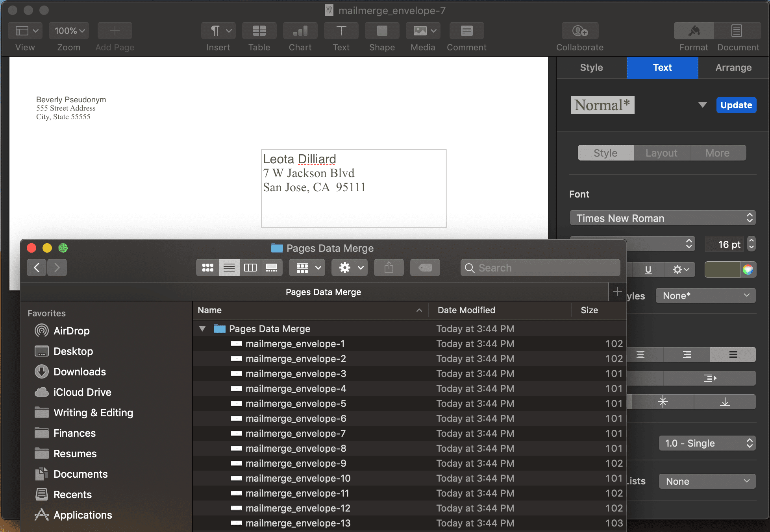
Task: Open the character styles None* dropdown
Action: coord(705,296)
